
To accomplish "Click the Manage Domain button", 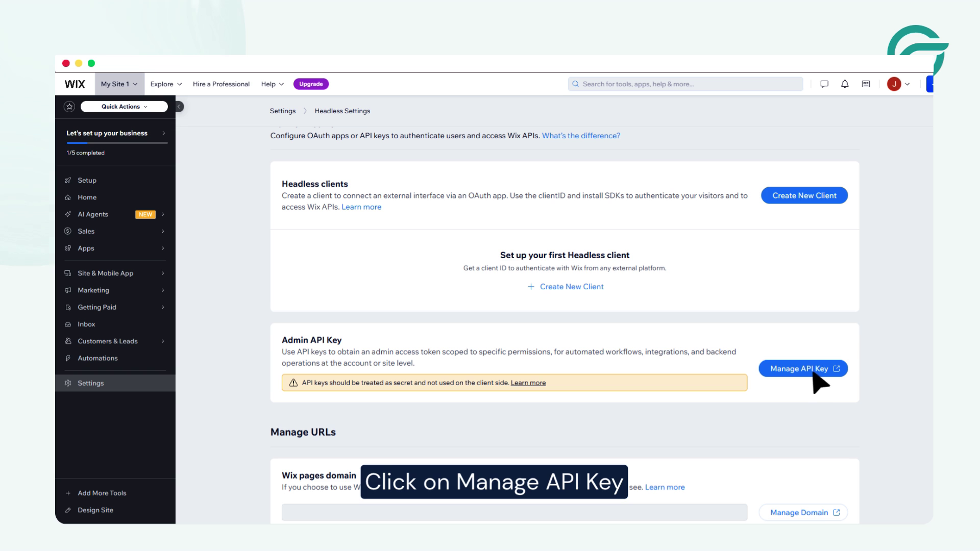I will [803, 513].
